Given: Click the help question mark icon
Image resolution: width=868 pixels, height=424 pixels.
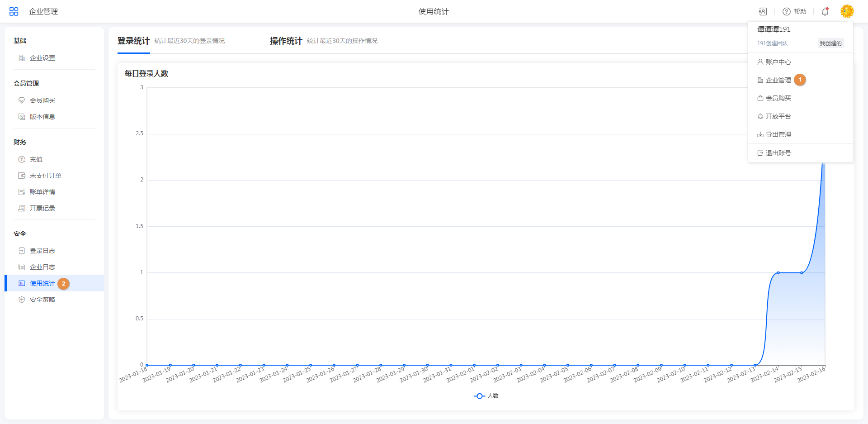Looking at the screenshot, I should click(787, 12).
